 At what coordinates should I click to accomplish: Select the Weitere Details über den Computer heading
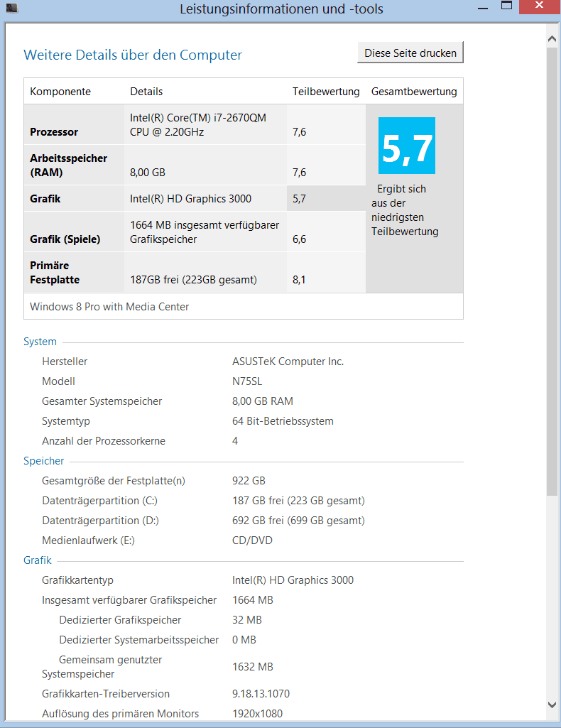(133, 55)
